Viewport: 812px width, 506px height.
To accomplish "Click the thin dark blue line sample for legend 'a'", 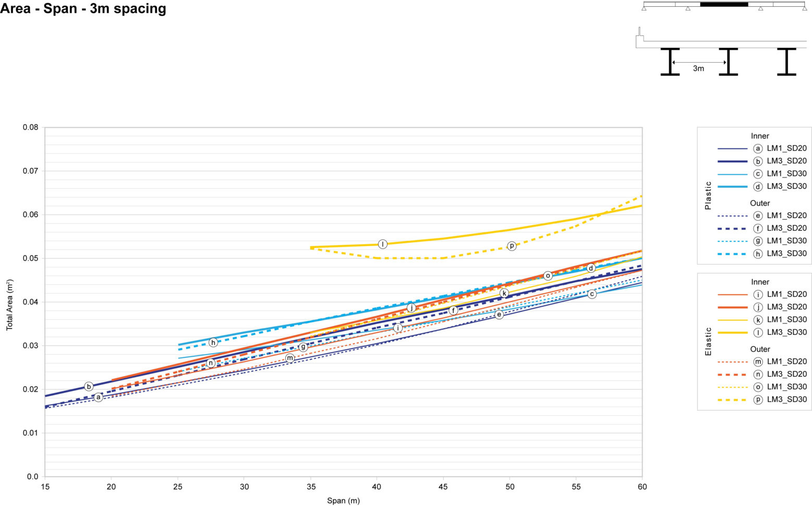I will (x=732, y=149).
